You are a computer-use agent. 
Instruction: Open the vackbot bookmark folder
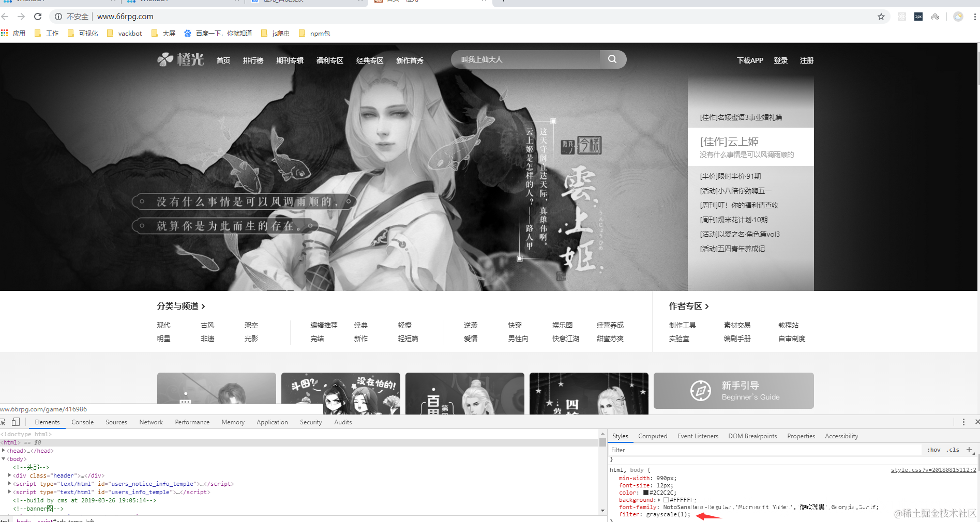pos(124,33)
